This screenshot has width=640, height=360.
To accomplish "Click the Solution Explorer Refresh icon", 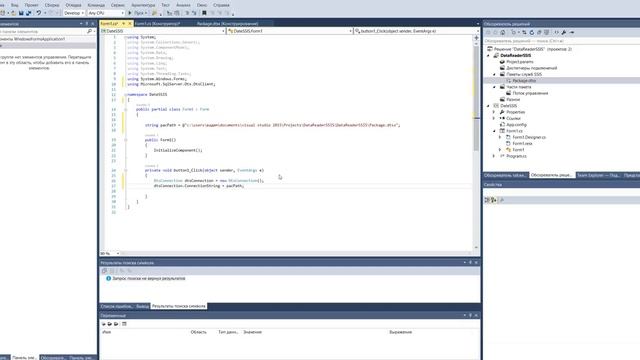I will tap(531, 32).
